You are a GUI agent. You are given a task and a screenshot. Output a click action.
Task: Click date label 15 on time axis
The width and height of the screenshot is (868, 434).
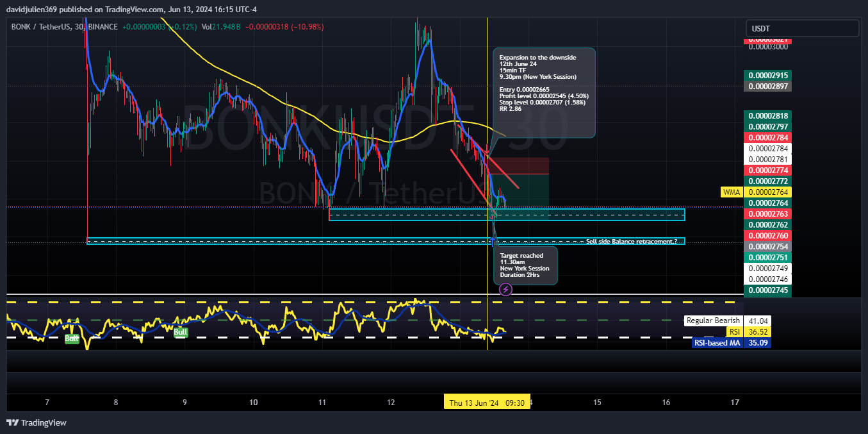598,403
